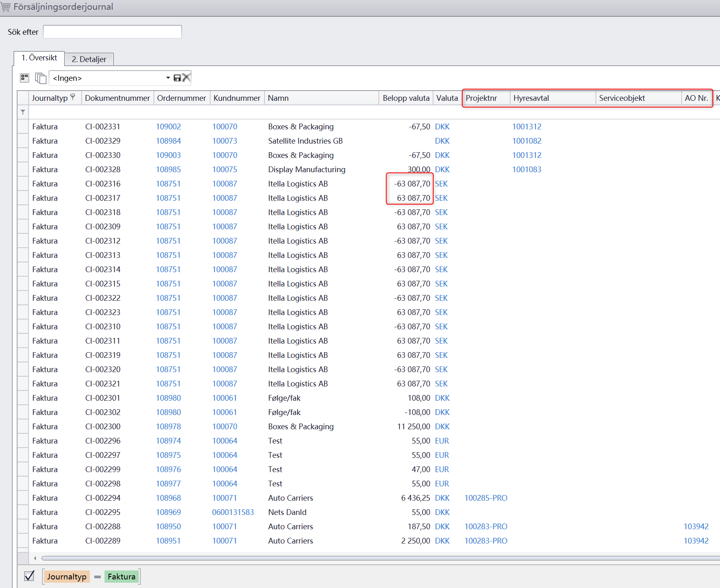Click the row selector for CI-002289
Screen dimensions: 720x588
coord(23,541)
